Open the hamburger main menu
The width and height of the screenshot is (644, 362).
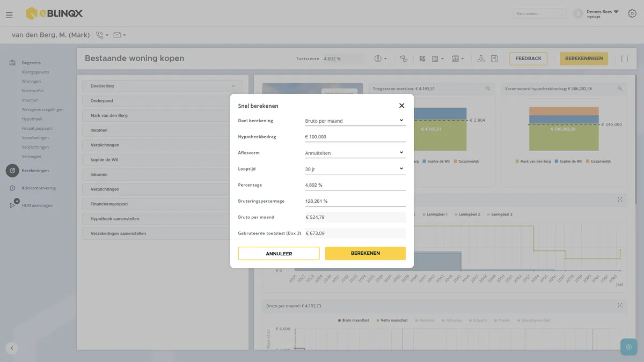pyautogui.click(x=9, y=15)
